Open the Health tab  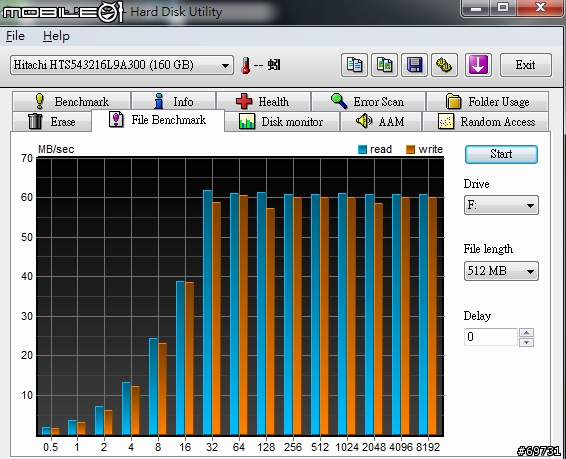coord(263,101)
